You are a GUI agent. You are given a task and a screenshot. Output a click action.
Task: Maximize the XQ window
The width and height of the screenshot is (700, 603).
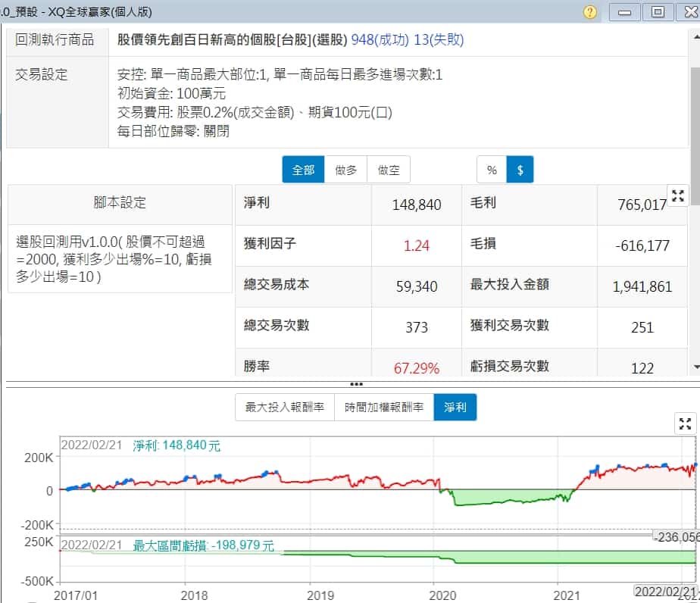click(x=658, y=11)
